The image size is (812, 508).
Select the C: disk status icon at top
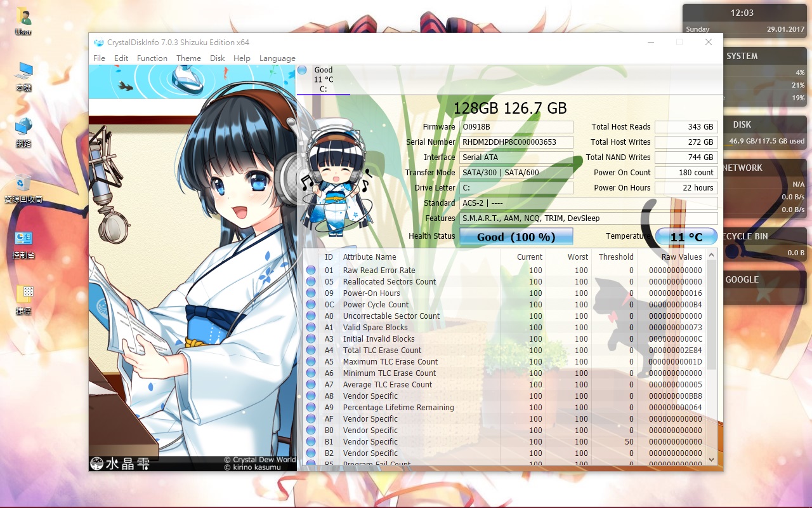303,70
